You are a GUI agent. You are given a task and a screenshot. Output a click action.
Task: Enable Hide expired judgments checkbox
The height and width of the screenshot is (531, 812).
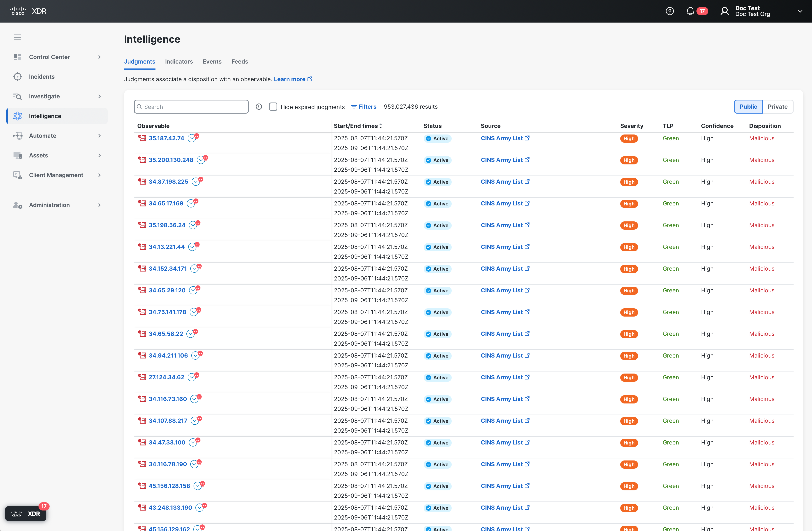[273, 107]
